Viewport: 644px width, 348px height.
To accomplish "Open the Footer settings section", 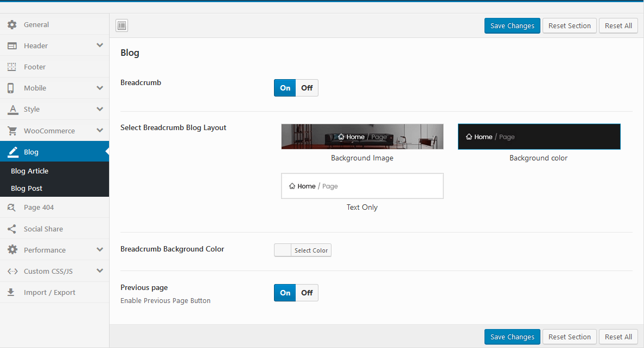I will click(x=55, y=67).
